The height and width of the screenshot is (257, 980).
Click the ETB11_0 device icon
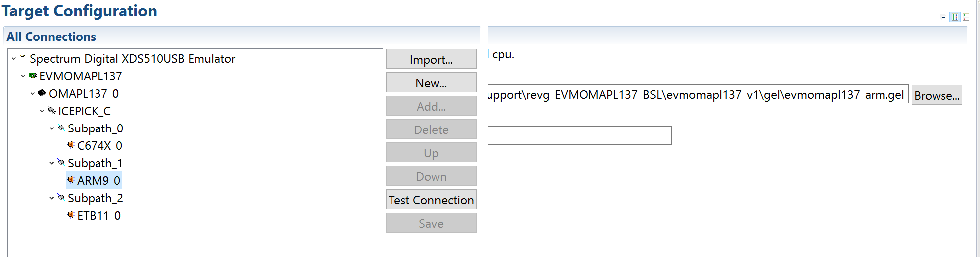pos(71,215)
